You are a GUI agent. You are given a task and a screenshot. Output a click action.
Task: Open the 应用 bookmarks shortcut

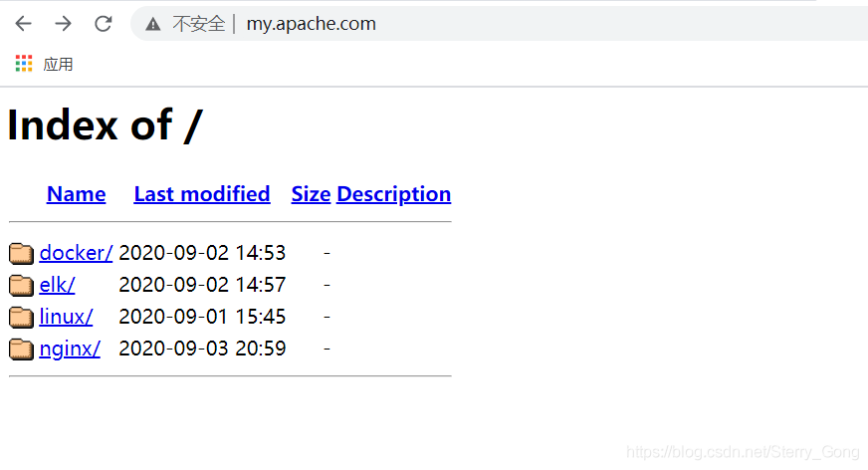point(58,64)
